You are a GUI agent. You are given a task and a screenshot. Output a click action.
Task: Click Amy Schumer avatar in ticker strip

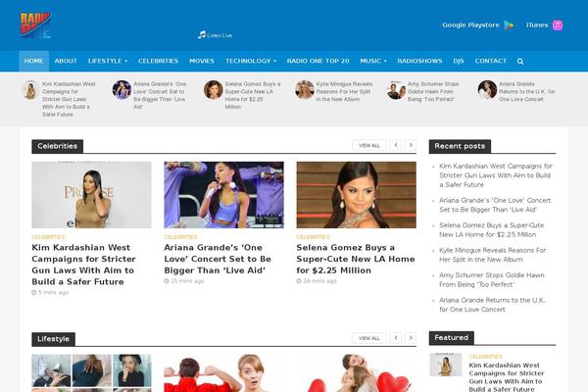pos(395,90)
